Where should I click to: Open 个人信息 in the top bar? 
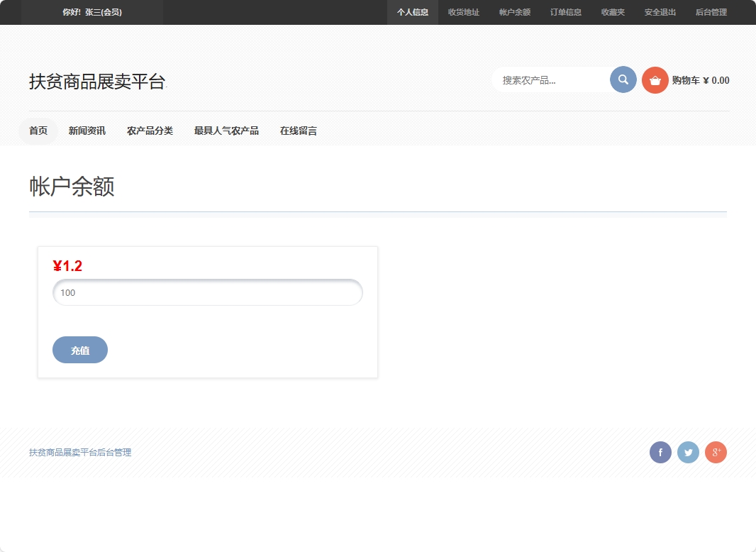coord(413,12)
